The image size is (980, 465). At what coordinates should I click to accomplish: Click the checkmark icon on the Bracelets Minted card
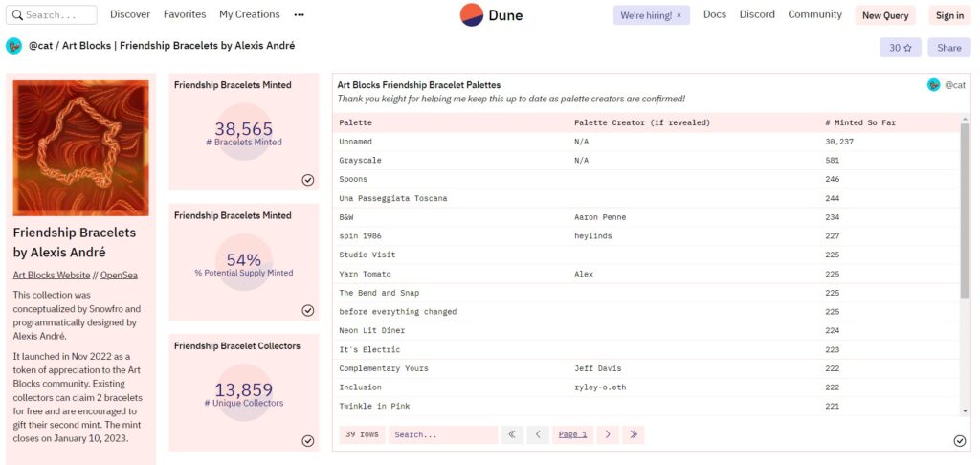pos(308,180)
